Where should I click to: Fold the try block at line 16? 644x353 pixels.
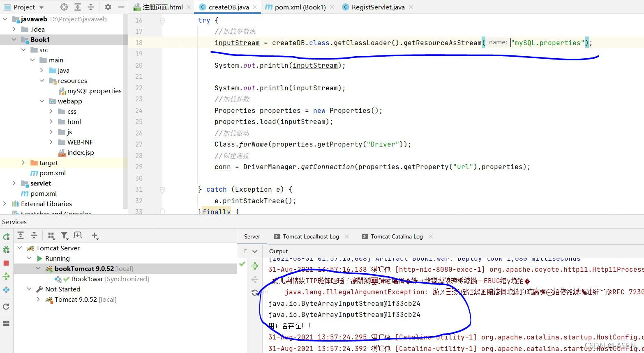pos(162,20)
